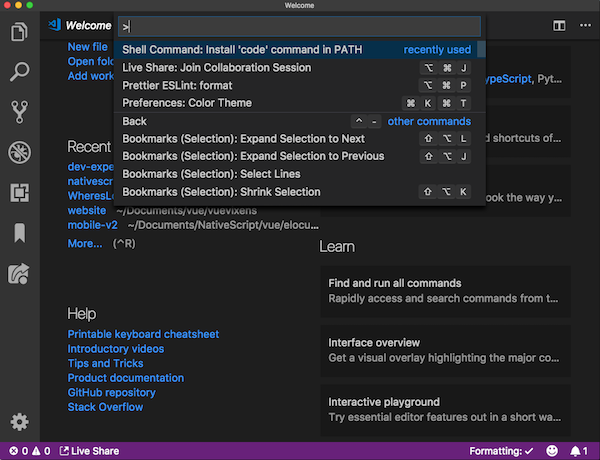Click the split editor icon
The image size is (600, 460).
(x=558, y=26)
